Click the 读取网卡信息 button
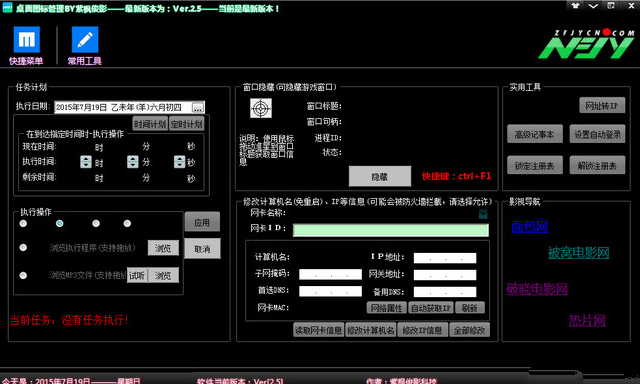Viewport: 640px width, 384px height. click(x=318, y=330)
